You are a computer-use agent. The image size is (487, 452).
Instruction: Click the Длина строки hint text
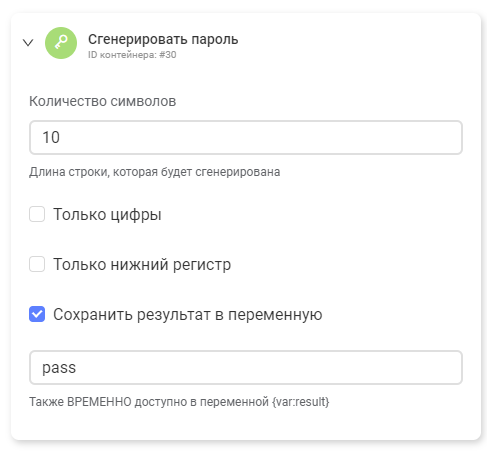click(x=155, y=172)
